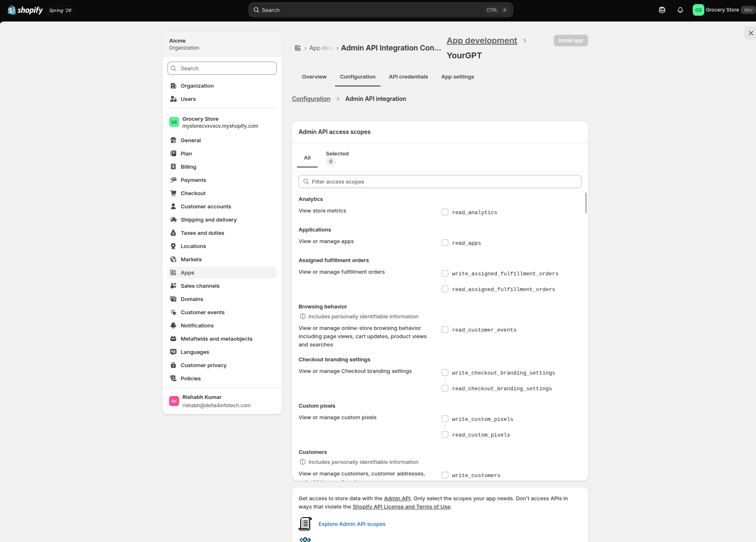
Task: Enable the write_customers scope
Action: 445,475
